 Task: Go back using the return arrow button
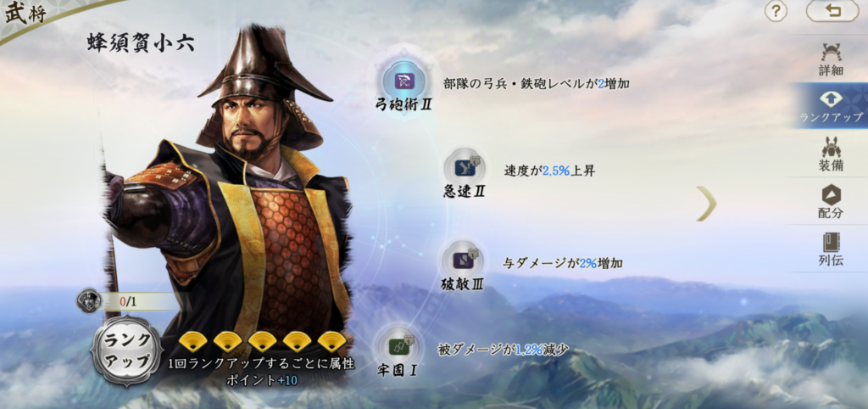pos(832,11)
